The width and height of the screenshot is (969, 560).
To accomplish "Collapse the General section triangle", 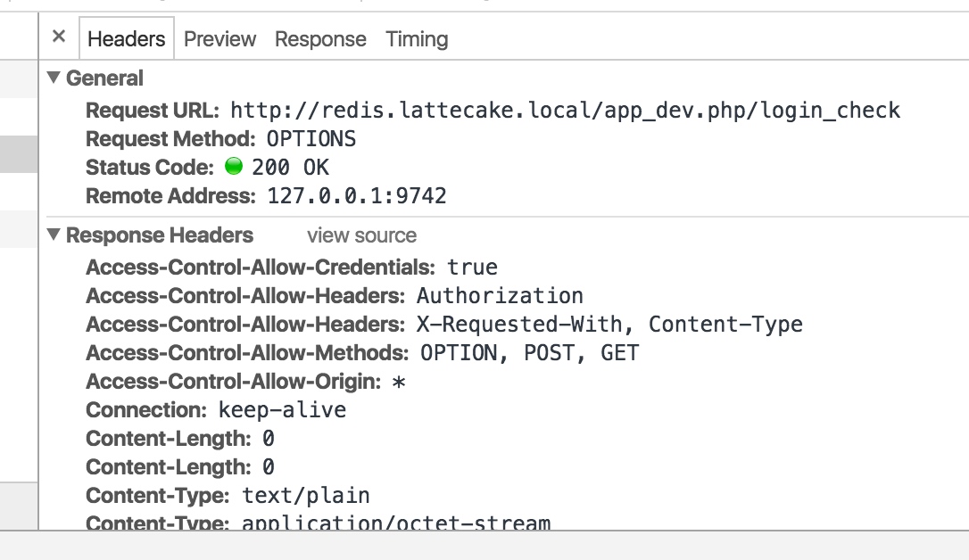I will (x=54, y=78).
